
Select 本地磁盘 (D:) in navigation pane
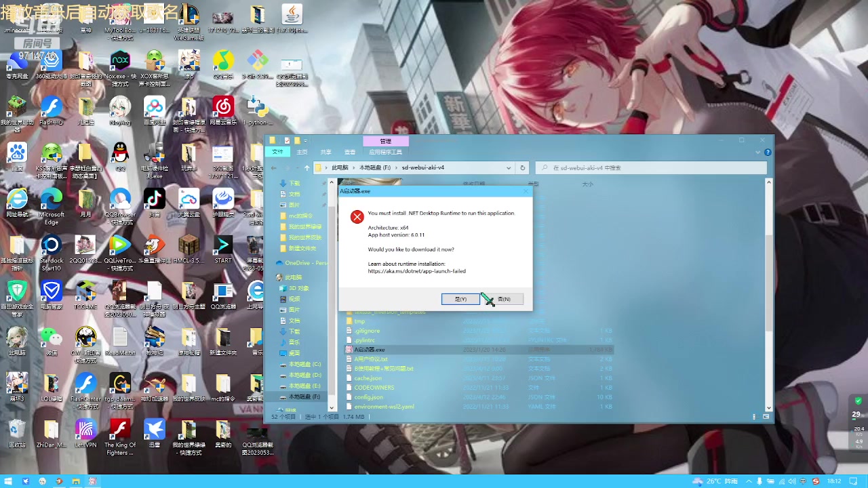tap(300, 375)
